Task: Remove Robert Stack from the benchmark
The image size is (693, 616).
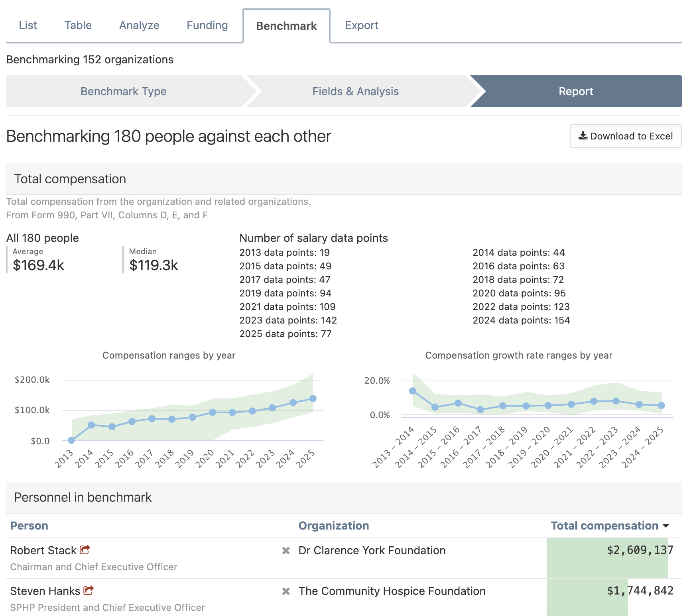Action: coord(286,551)
